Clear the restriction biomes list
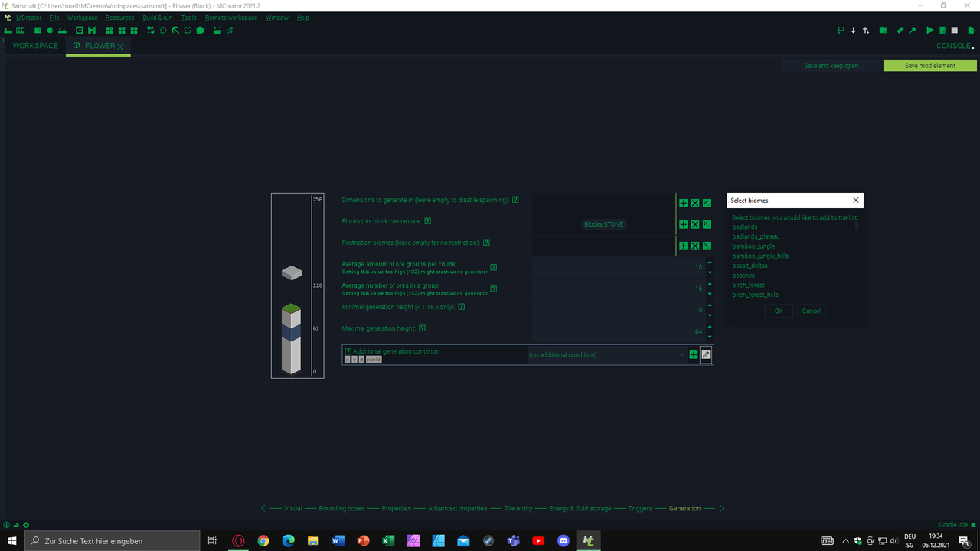 [707, 246]
